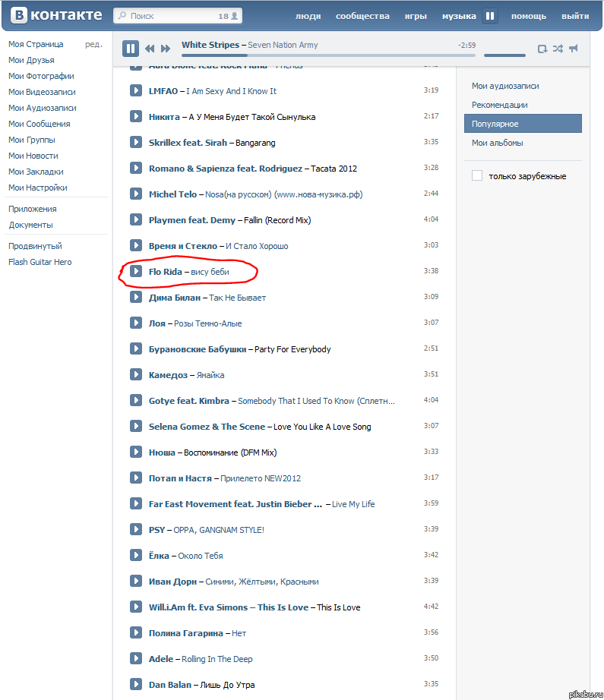Open 'помощь' in the top menu

pyautogui.click(x=529, y=16)
